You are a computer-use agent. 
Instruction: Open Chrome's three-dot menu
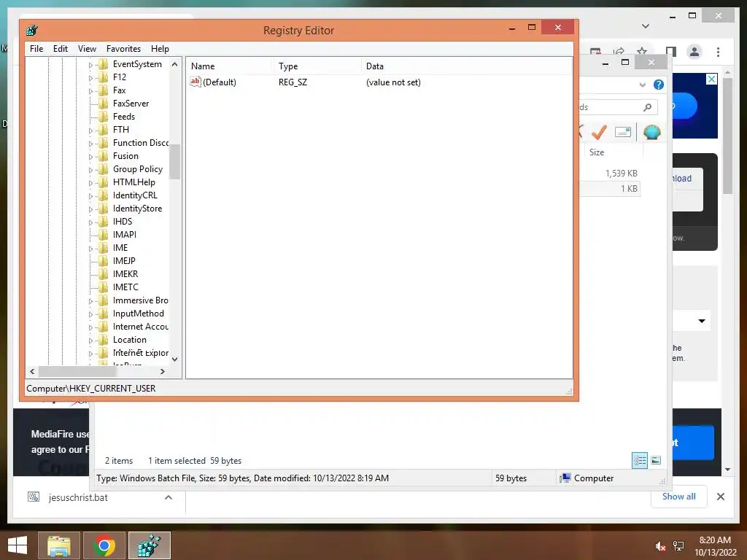pyautogui.click(x=718, y=52)
